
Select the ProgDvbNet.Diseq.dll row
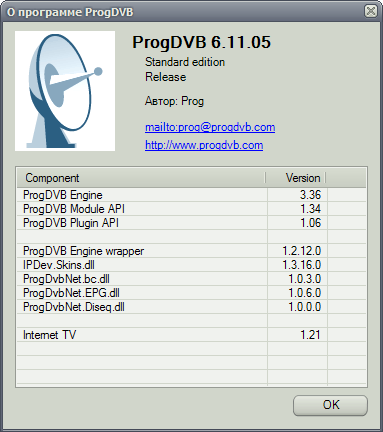[192, 307]
